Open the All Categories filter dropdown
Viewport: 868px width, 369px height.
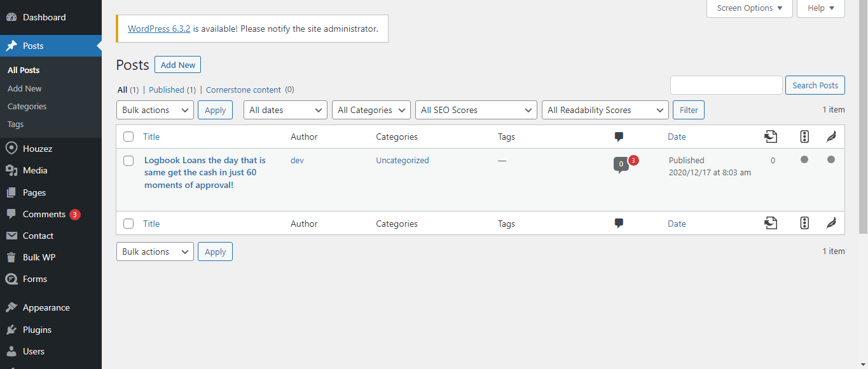371,110
